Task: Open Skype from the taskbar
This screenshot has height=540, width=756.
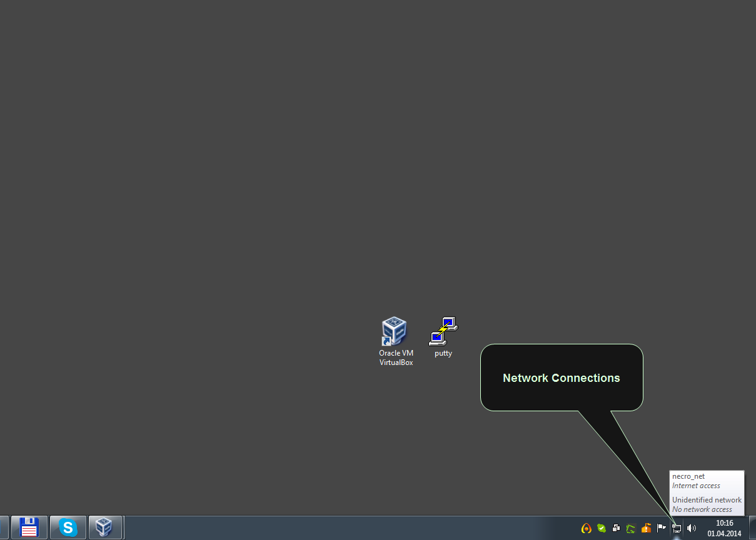Action: point(68,527)
